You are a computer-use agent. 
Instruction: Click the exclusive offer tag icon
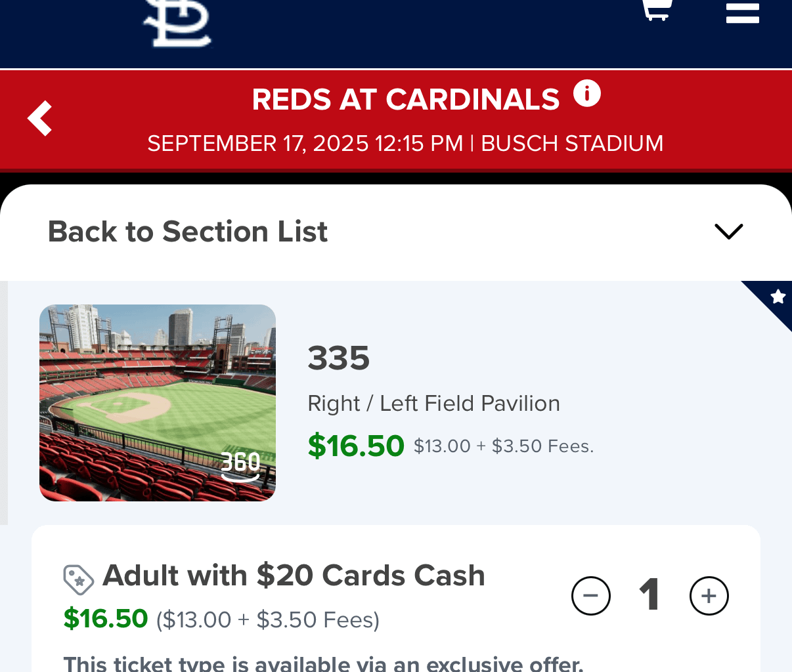click(79, 580)
